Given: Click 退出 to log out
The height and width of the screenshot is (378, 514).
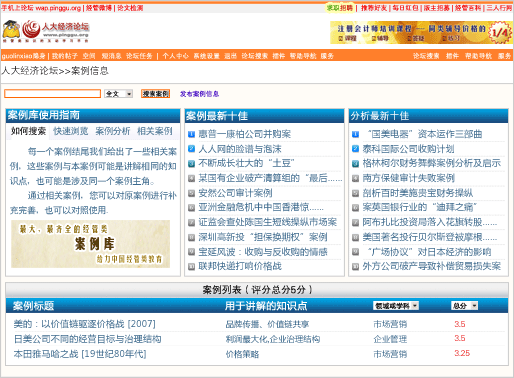Looking at the screenshot, I should [230, 56].
